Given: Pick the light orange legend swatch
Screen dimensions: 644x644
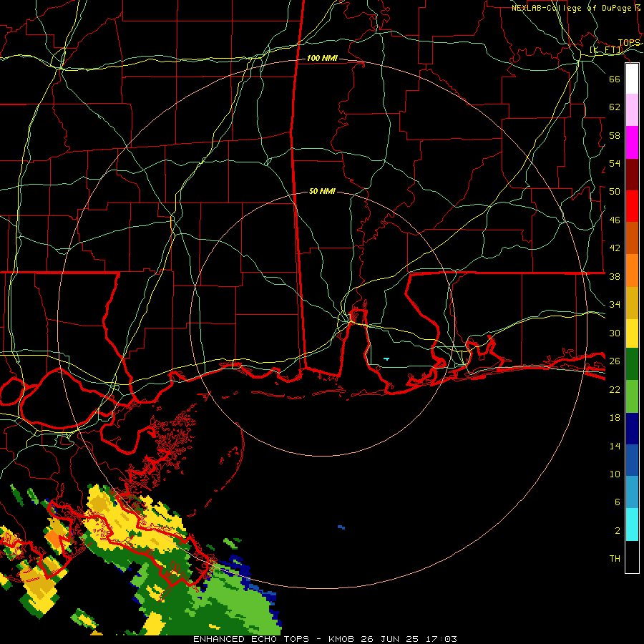Looking at the screenshot, I should pos(632,270).
